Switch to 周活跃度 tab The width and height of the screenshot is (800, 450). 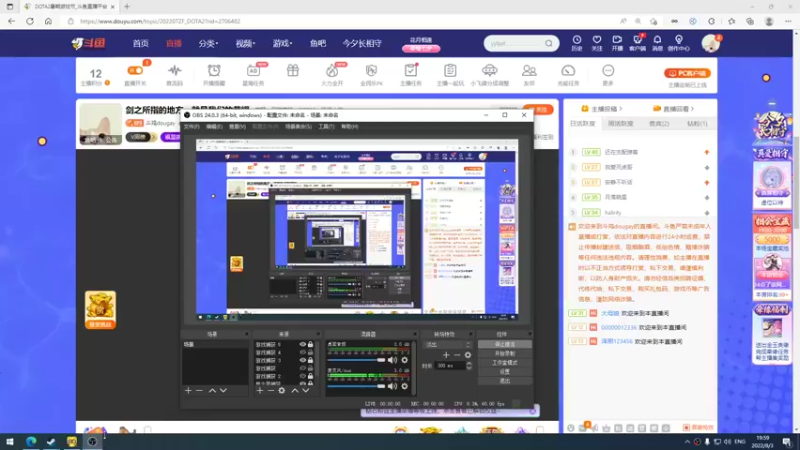pyautogui.click(x=620, y=123)
